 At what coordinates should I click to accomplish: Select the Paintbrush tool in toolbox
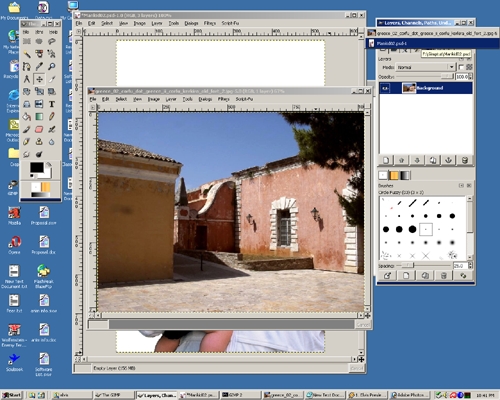pyautogui.click(x=27, y=129)
